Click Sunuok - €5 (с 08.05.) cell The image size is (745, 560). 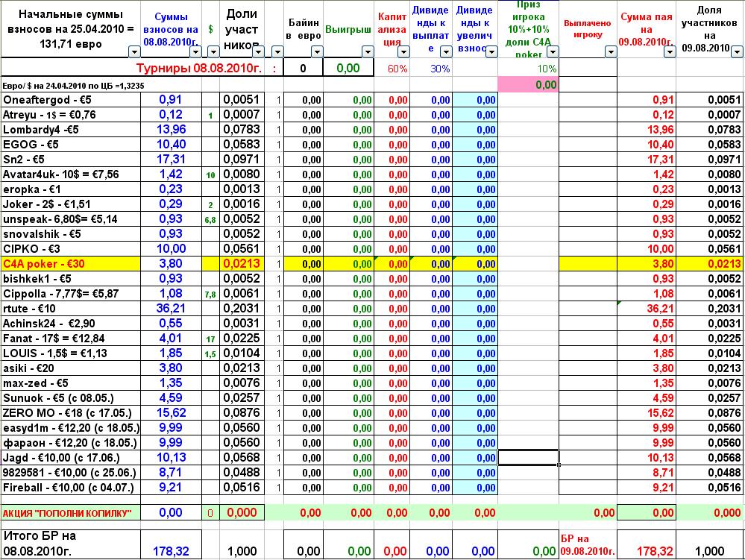click(x=71, y=398)
